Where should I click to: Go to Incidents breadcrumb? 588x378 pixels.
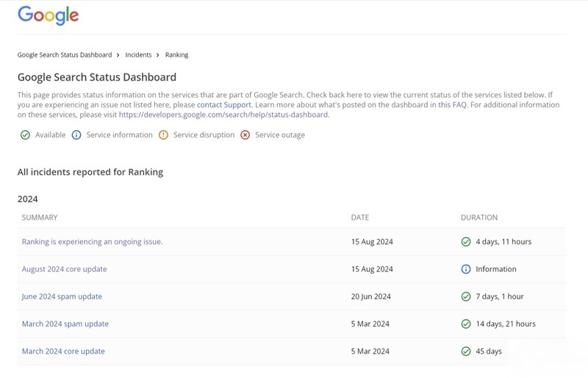pos(138,55)
